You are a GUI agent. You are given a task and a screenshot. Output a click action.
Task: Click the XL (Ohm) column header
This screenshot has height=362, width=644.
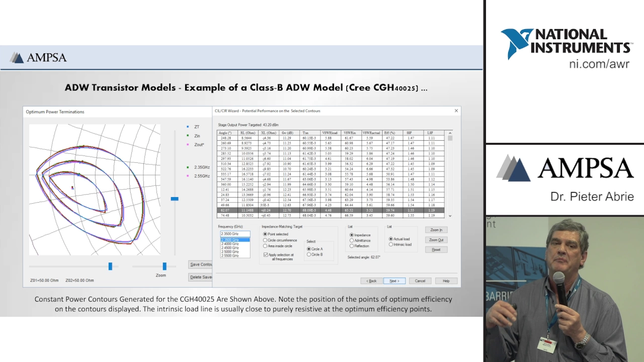click(x=268, y=133)
